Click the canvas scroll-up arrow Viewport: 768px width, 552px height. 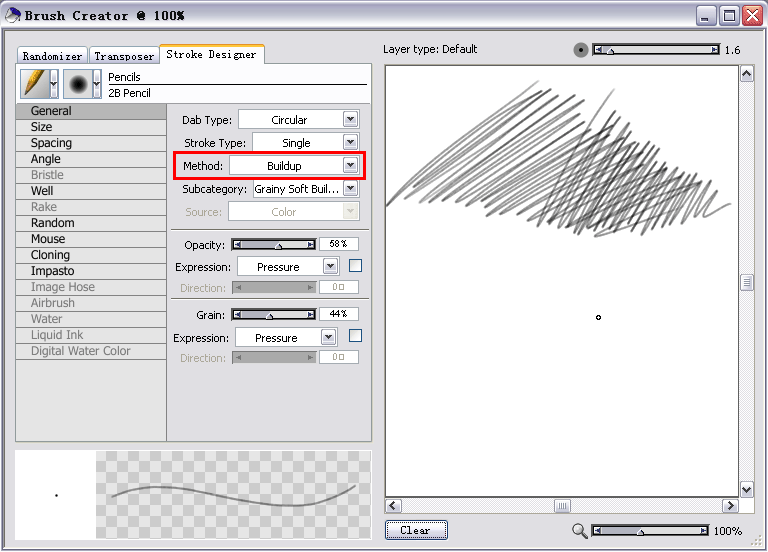(x=746, y=74)
